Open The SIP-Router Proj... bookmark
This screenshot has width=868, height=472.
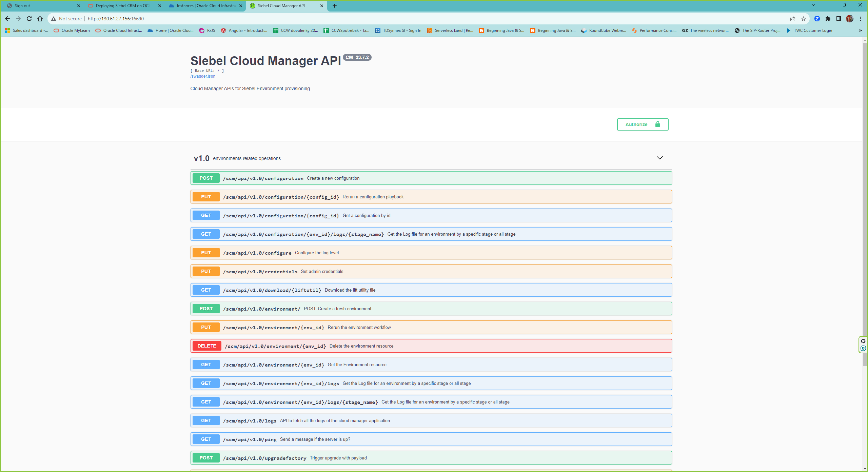(x=757, y=31)
